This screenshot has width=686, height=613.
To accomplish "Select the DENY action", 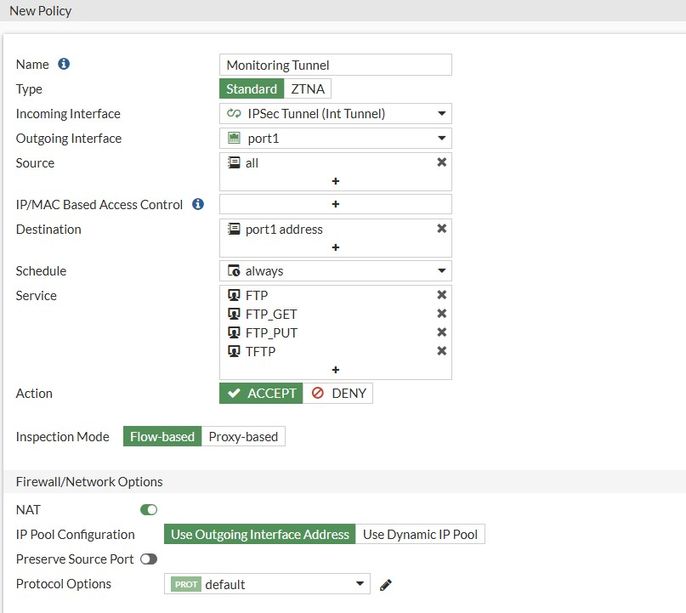I will click(x=338, y=393).
